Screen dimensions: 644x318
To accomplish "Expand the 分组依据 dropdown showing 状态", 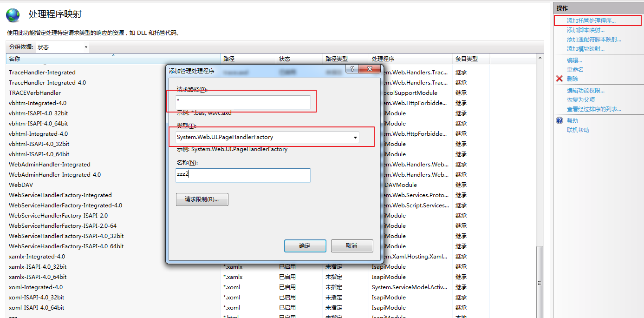I will click(85, 47).
